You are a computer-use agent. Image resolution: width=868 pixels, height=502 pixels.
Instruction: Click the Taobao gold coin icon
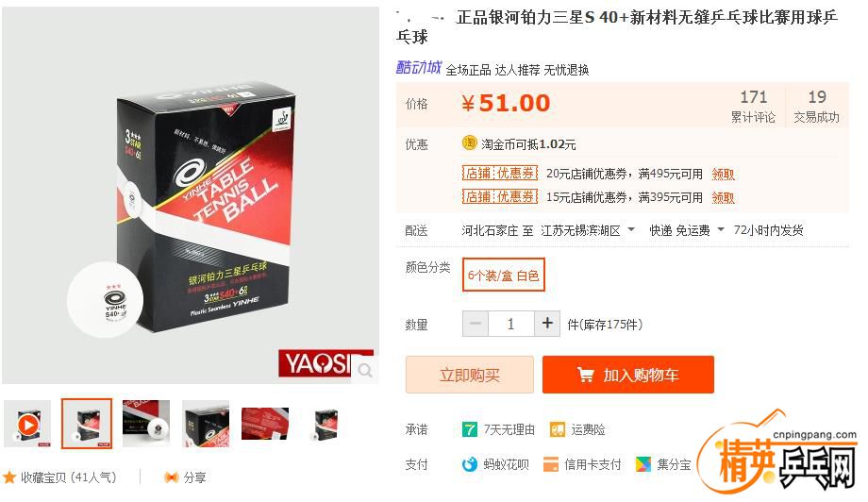pos(470,143)
